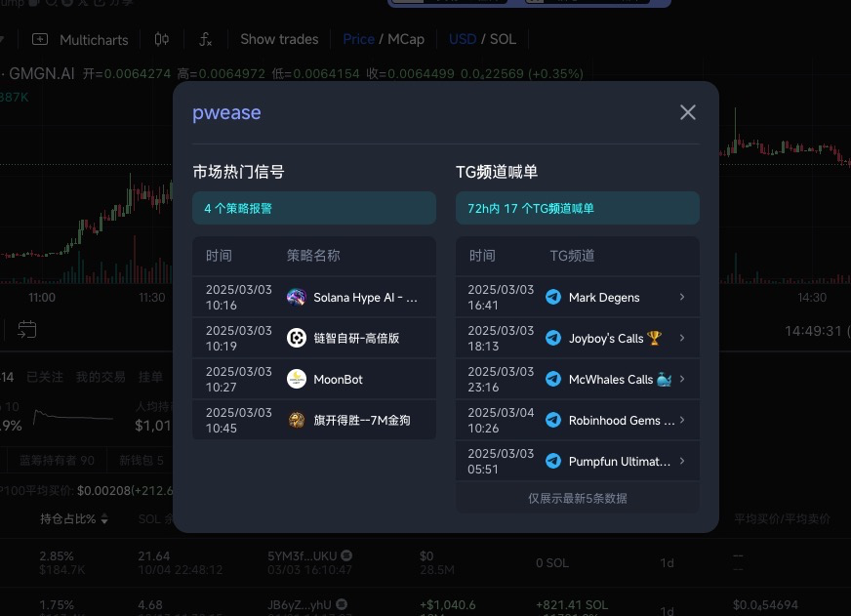
Task: Click the MoonBot strategy logo
Action: [297, 379]
